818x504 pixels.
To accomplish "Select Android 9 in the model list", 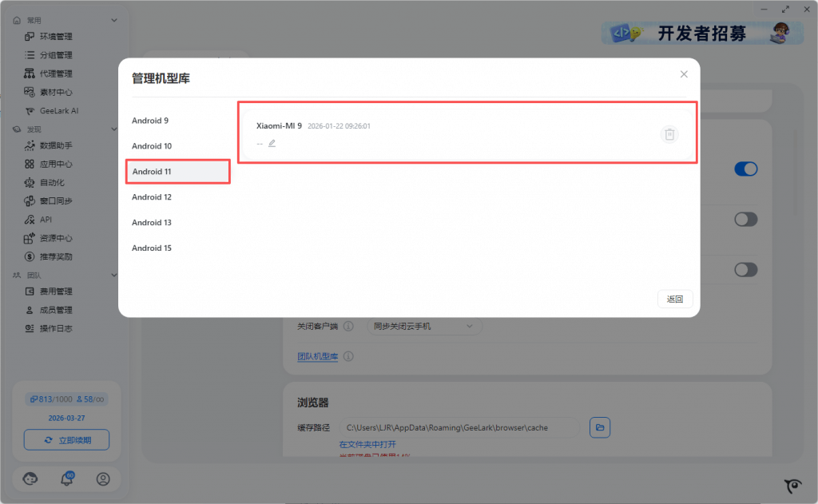I will click(150, 121).
